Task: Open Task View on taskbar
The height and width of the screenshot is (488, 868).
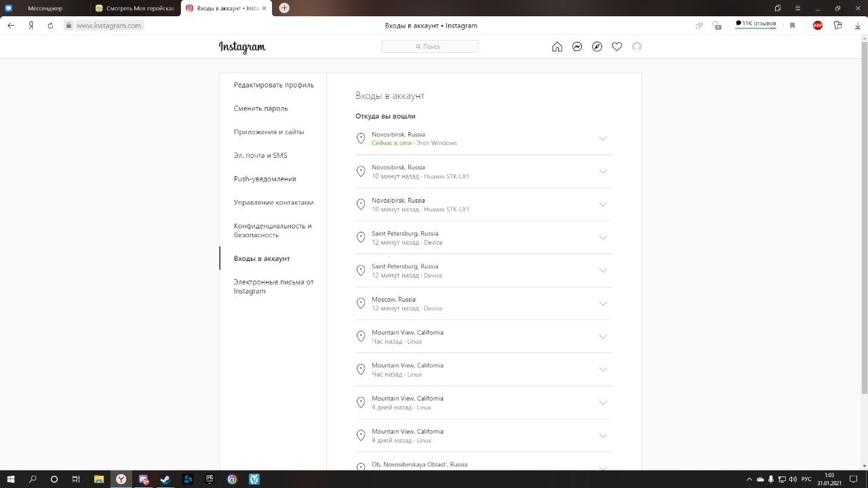Action: [x=76, y=479]
